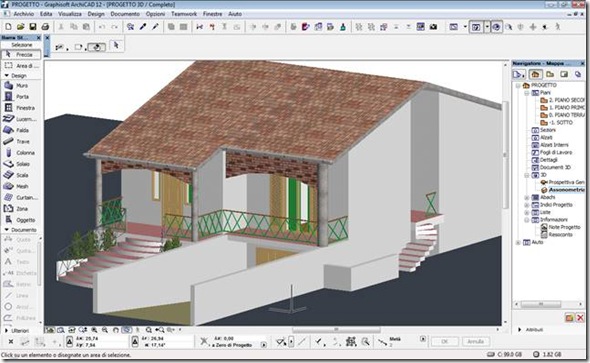Expand the Attributi panel in Navigator
The height and width of the screenshot is (363, 590).
[x=520, y=330]
